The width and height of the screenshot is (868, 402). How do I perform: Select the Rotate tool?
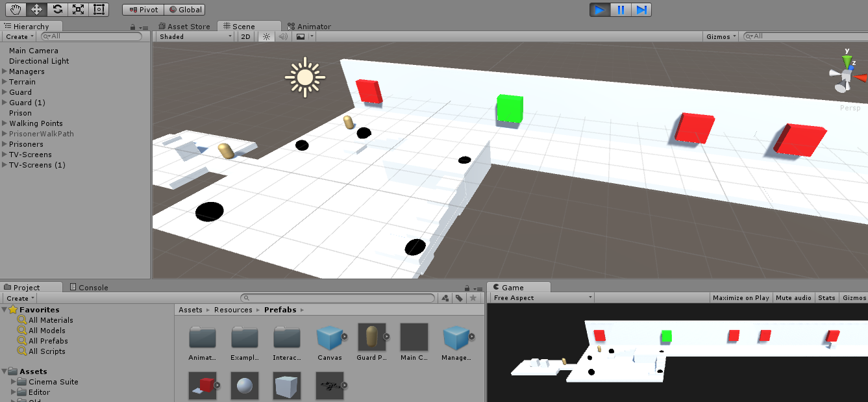point(57,9)
